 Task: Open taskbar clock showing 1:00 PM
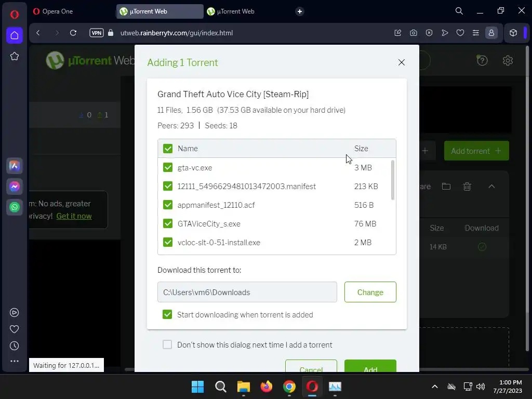pyautogui.click(x=508, y=387)
